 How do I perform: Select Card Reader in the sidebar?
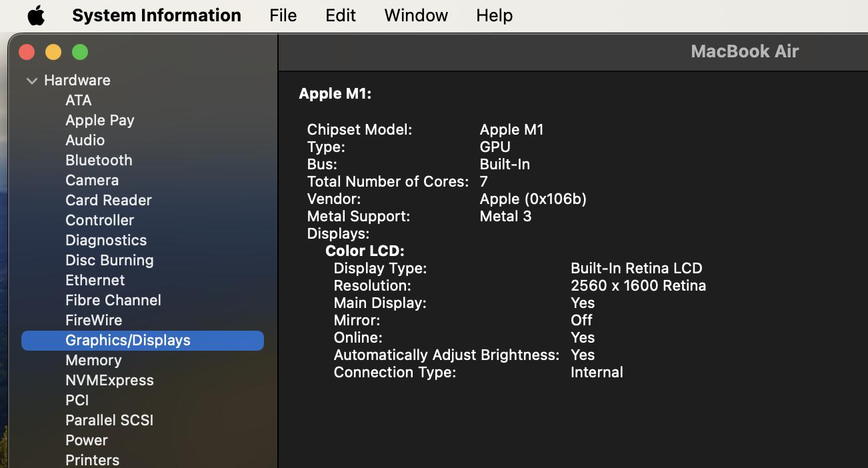point(109,200)
